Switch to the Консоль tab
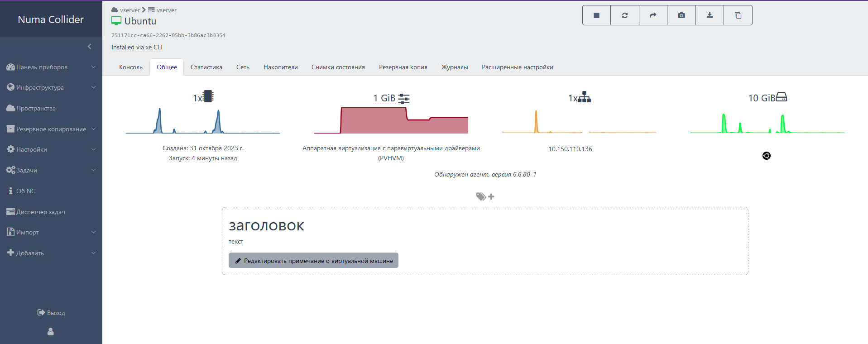Viewport: 868px width, 344px height. click(x=131, y=67)
